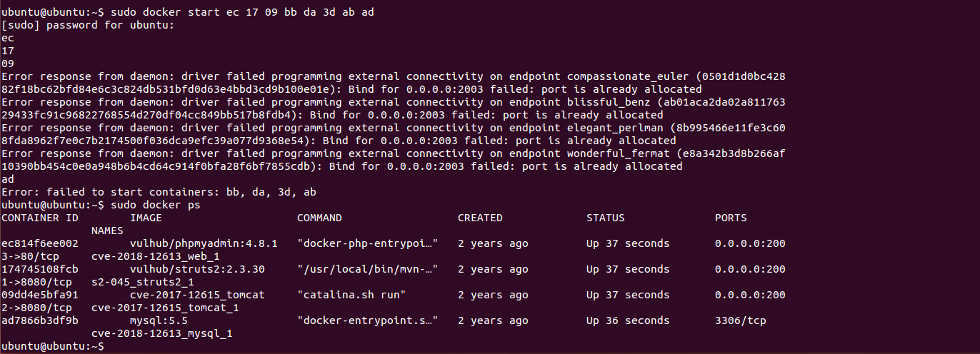Click the s2-045_struts2_1 container name
This screenshot has width=980, height=354.
[143, 283]
